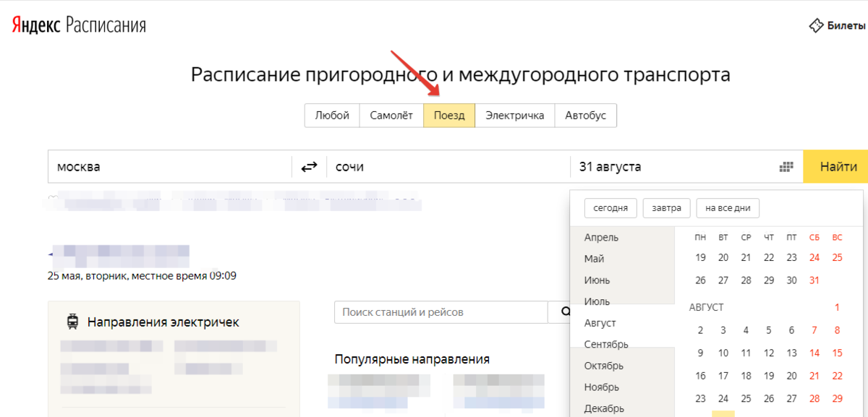Screen dimensions: 868x417
Task: Select the Любой transport tab
Action: click(332, 116)
